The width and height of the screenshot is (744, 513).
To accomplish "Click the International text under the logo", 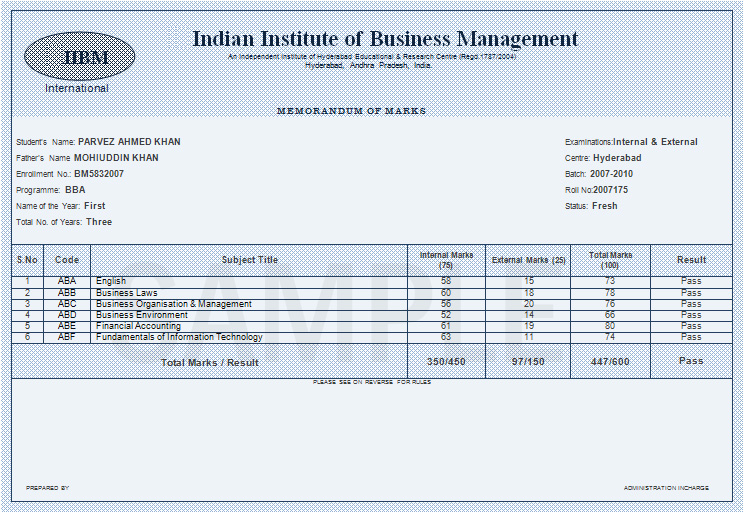I will pyautogui.click(x=77, y=88).
